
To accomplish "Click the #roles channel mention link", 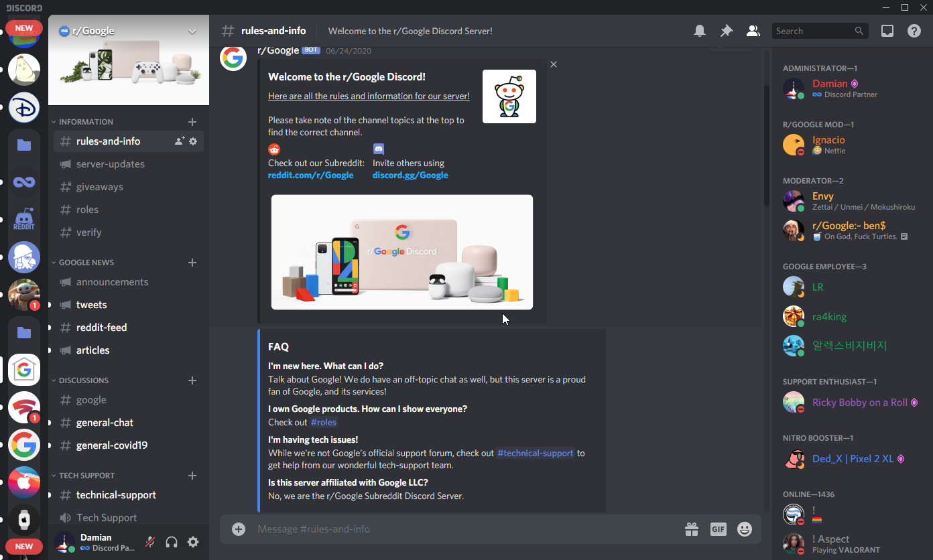I will (324, 422).
